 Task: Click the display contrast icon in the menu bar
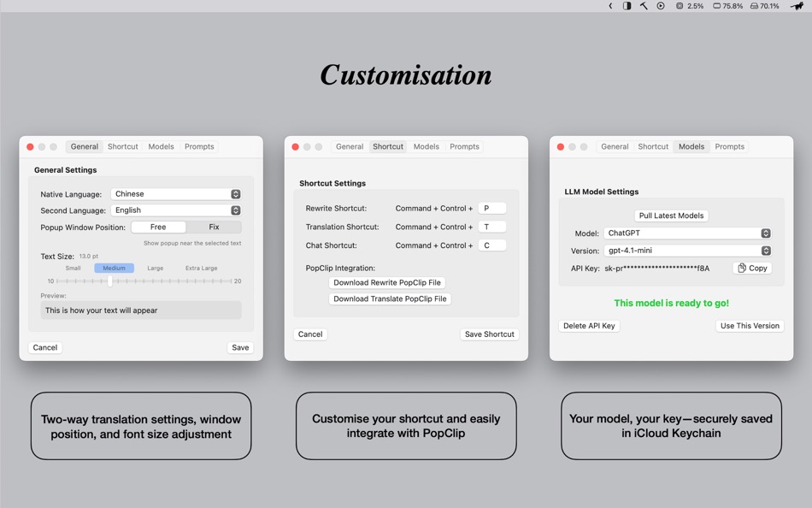click(627, 6)
